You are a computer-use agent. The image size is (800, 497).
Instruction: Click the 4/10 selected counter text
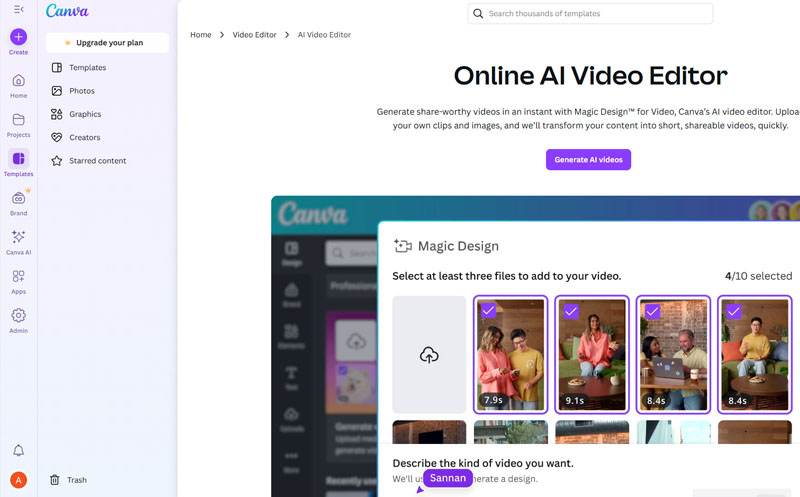pyautogui.click(x=758, y=276)
